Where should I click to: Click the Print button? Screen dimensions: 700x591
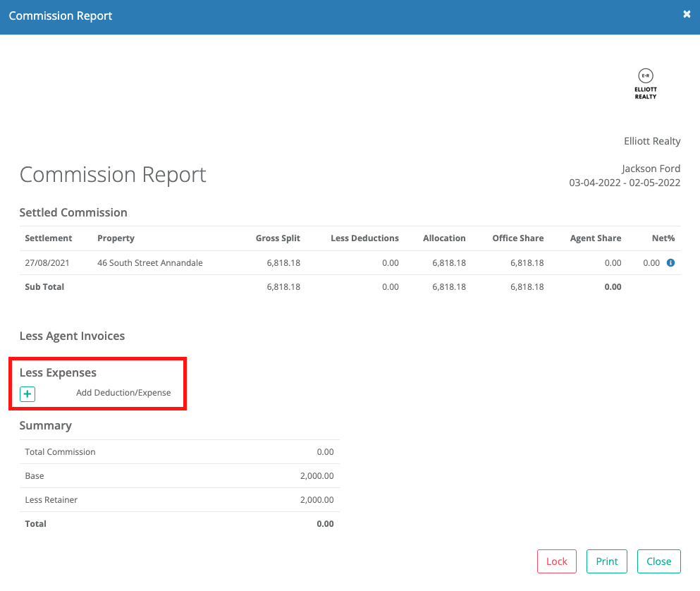pyautogui.click(x=606, y=561)
